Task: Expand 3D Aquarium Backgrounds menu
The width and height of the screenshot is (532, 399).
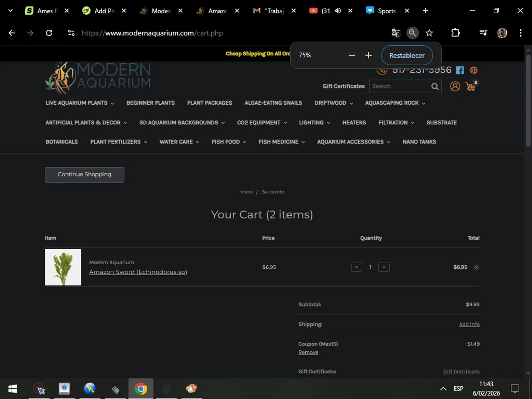Action: [x=182, y=123]
